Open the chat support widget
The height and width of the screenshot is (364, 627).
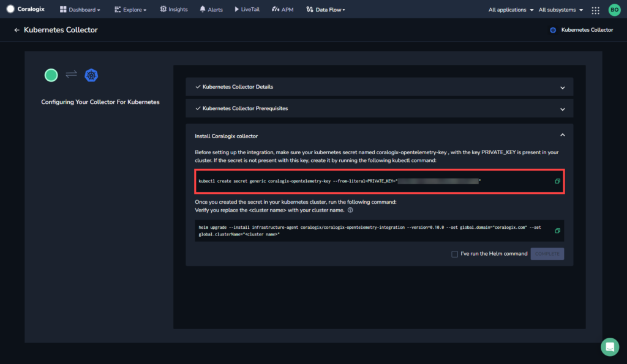610,347
